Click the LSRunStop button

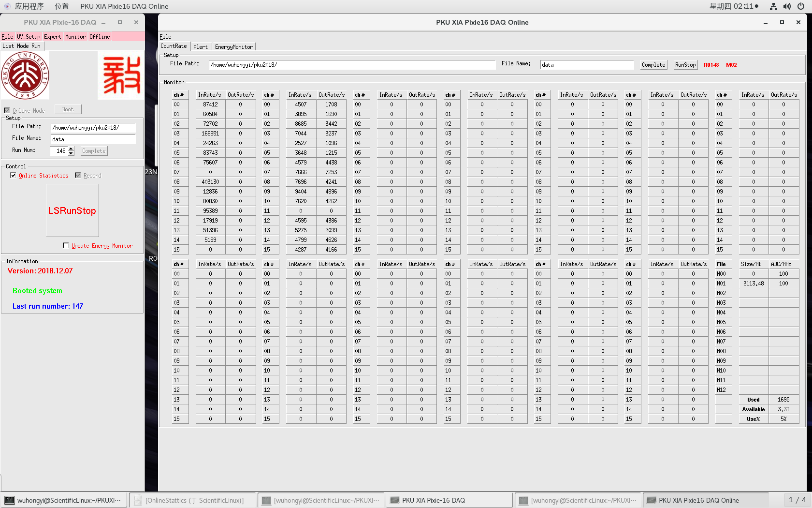point(72,210)
